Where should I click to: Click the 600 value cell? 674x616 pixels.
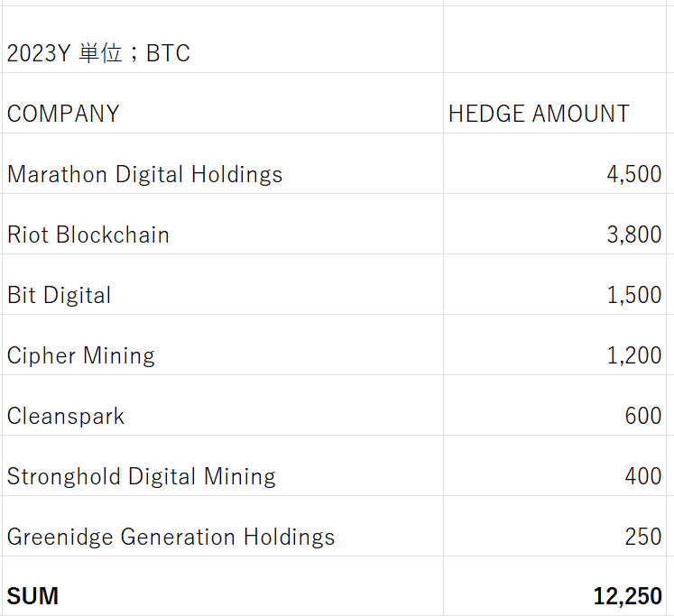pos(642,416)
